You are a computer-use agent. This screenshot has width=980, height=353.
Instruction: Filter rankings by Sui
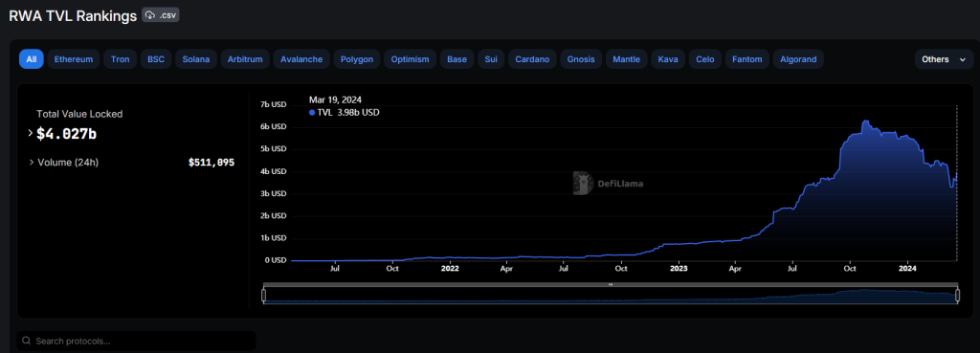click(x=491, y=59)
